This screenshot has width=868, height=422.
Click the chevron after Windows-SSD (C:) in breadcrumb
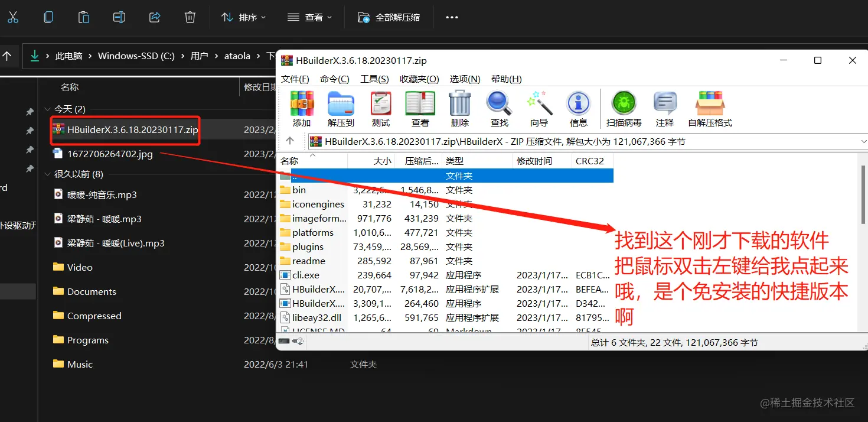pos(182,56)
